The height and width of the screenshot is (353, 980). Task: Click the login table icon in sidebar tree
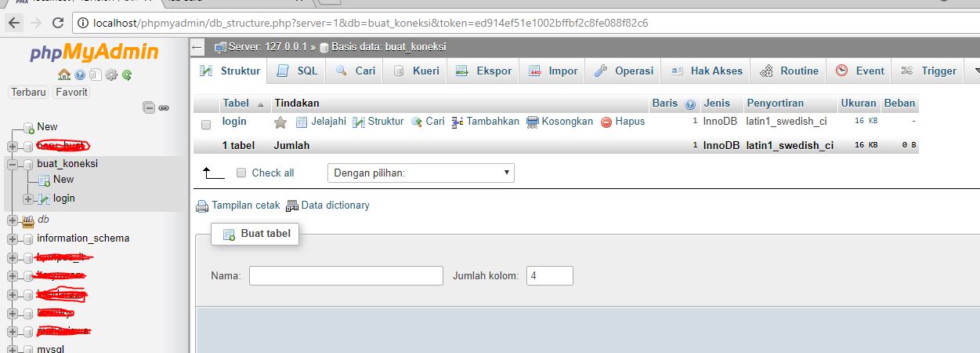(44, 198)
